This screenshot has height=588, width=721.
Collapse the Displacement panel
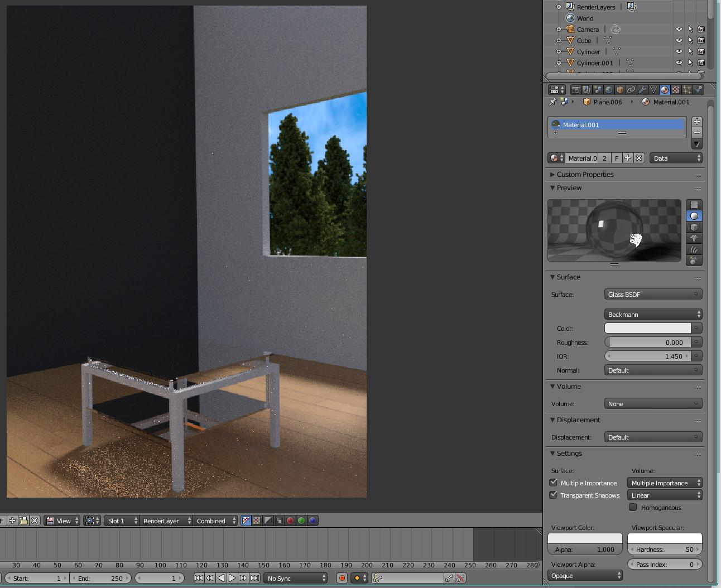pyautogui.click(x=553, y=420)
